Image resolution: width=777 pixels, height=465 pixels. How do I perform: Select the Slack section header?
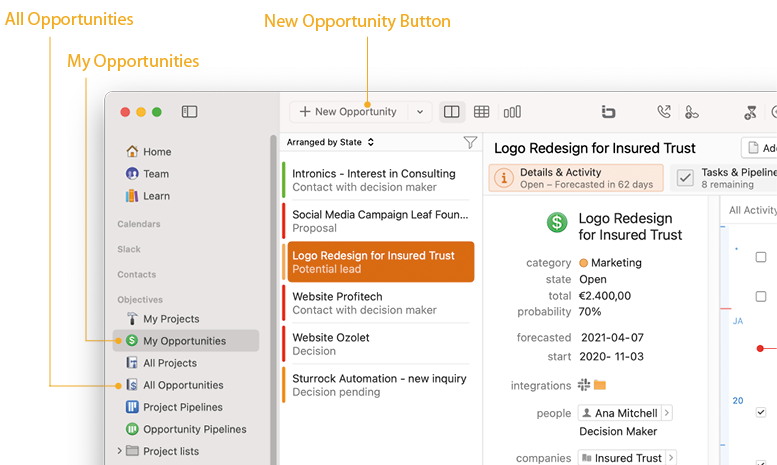[129, 249]
